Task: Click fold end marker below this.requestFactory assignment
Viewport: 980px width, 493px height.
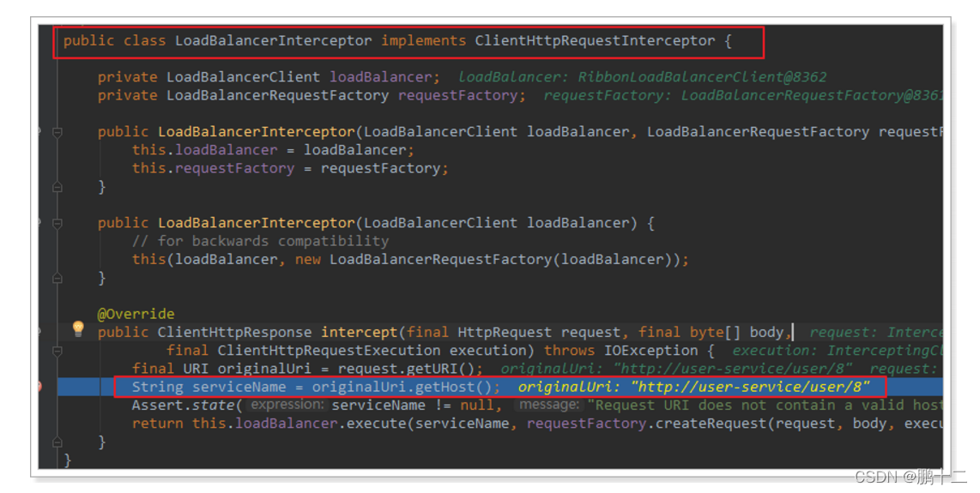Action: (x=57, y=187)
